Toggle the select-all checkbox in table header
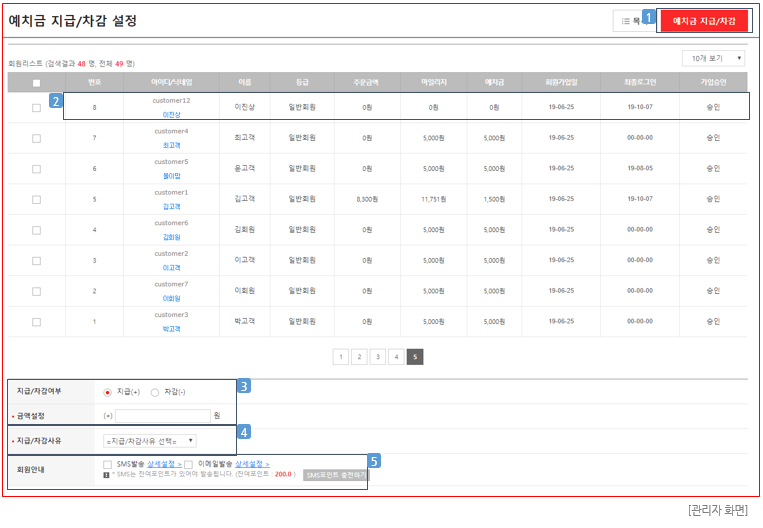The height and width of the screenshot is (528, 763). (36, 83)
